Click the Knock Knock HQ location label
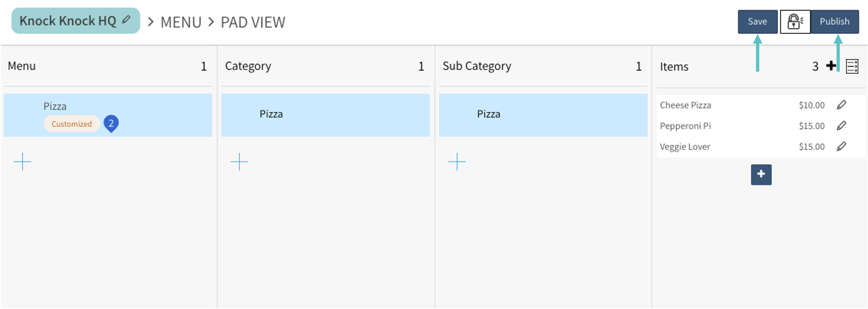The width and height of the screenshot is (868, 309). tap(68, 21)
